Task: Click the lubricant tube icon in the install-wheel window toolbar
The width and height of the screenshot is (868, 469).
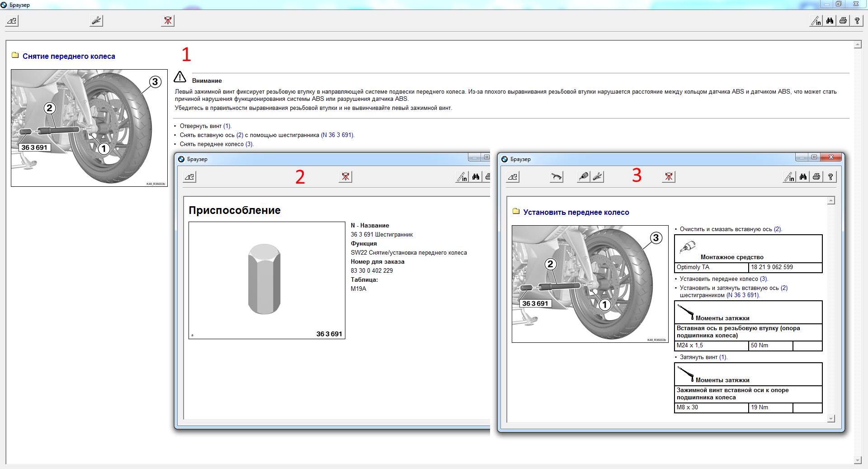Action: 584,177
